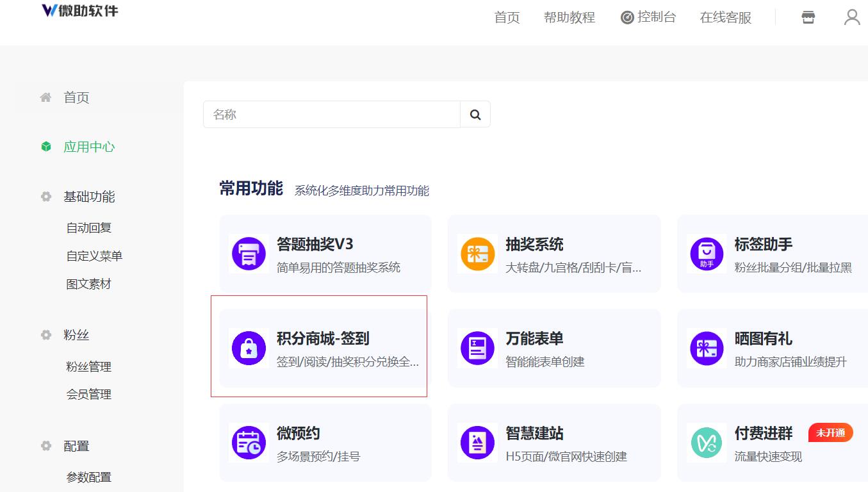Collapse the 配置 sidebar group
Image resolution: width=868 pixels, height=492 pixels.
click(76, 446)
